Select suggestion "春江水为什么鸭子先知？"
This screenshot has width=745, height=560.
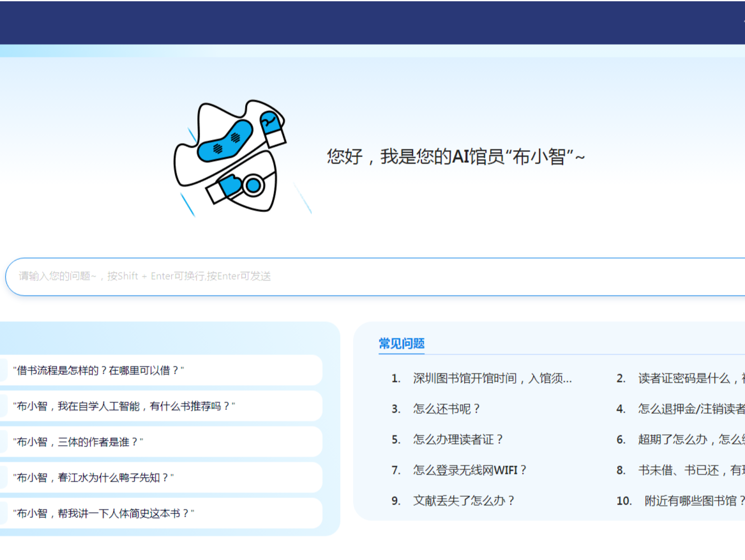click(161, 478)
